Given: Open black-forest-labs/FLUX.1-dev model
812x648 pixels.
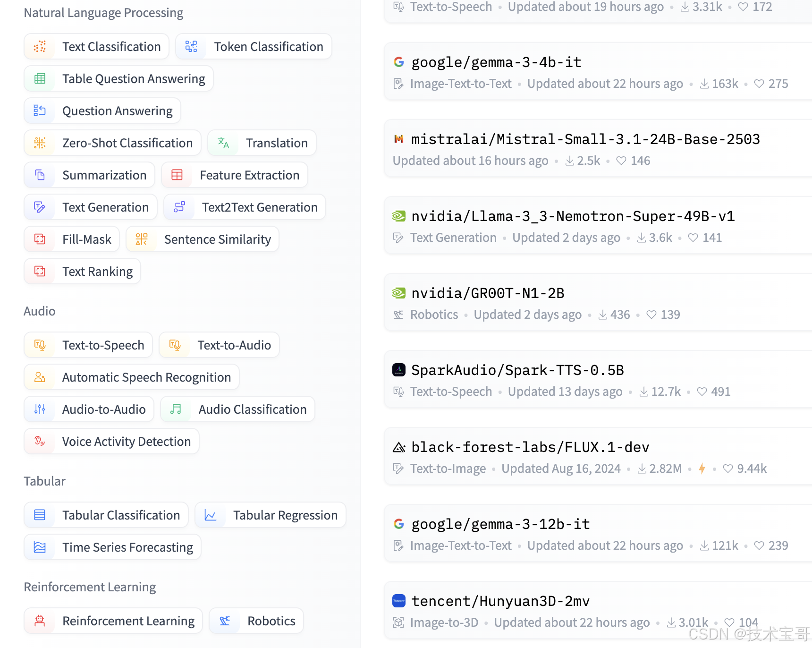Looking at the screenshot, I should point(530,447).
